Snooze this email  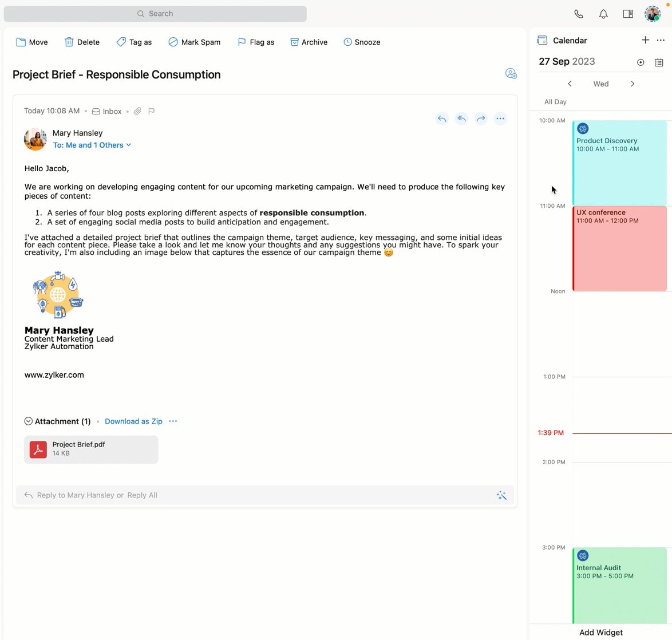(x=362, y=42)
